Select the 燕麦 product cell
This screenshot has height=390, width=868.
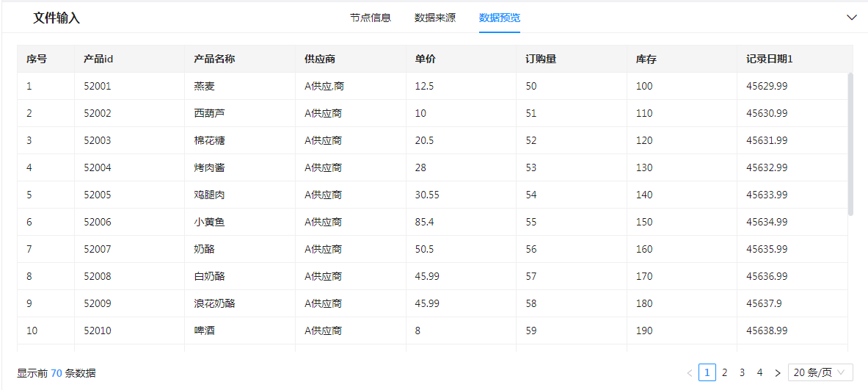click(205, 86)
